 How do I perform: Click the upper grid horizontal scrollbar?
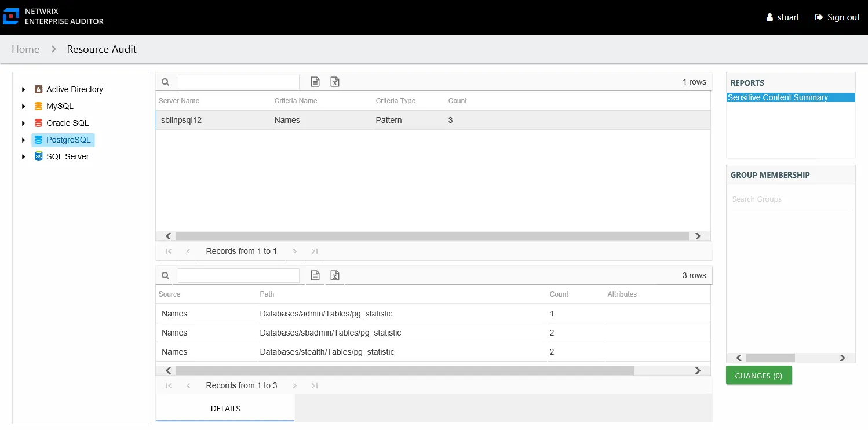(432, 236)
